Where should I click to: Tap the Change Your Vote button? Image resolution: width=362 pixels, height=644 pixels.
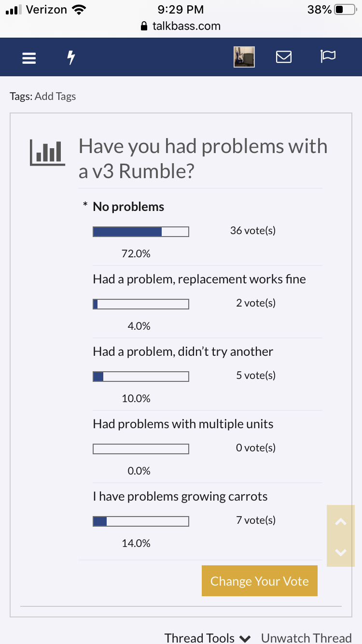[260, 581]
